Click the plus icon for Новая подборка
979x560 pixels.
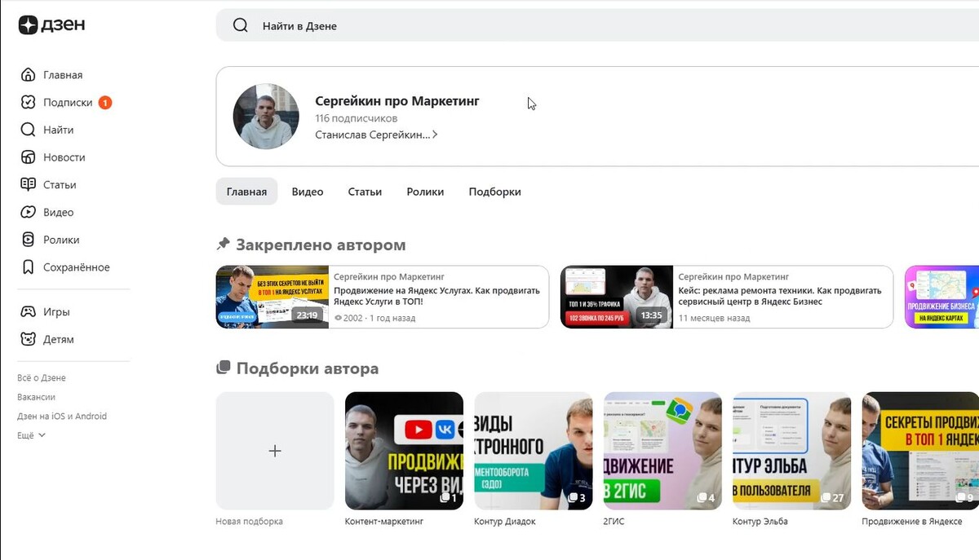[275, 451]
